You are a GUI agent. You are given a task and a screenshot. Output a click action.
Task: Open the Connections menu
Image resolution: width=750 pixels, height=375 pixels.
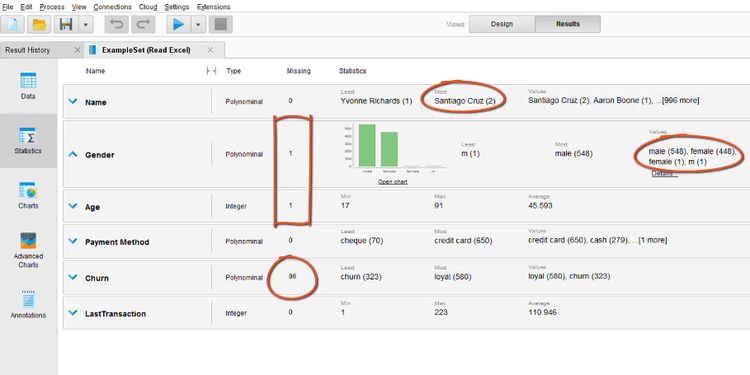click(112, 7)
